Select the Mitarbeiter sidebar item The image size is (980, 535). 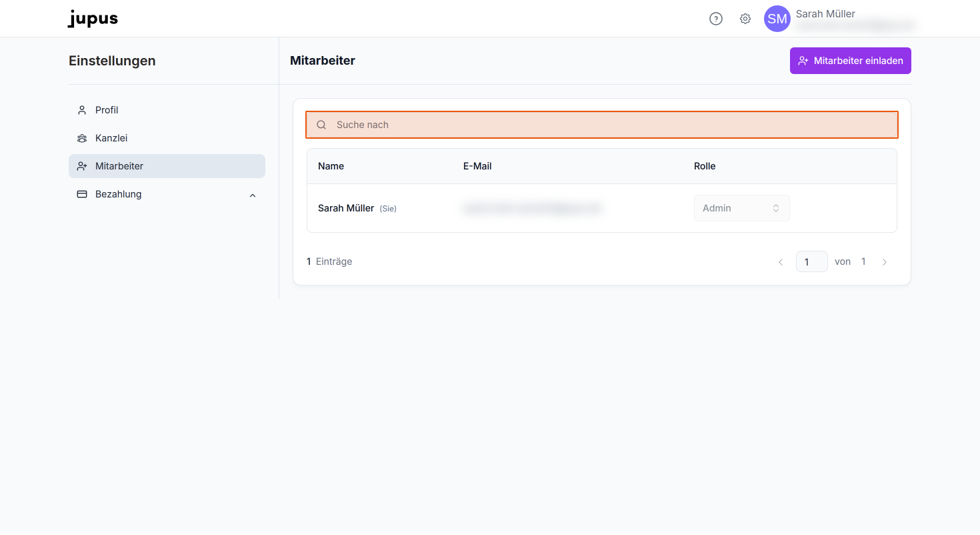click(x=167, y=166)
